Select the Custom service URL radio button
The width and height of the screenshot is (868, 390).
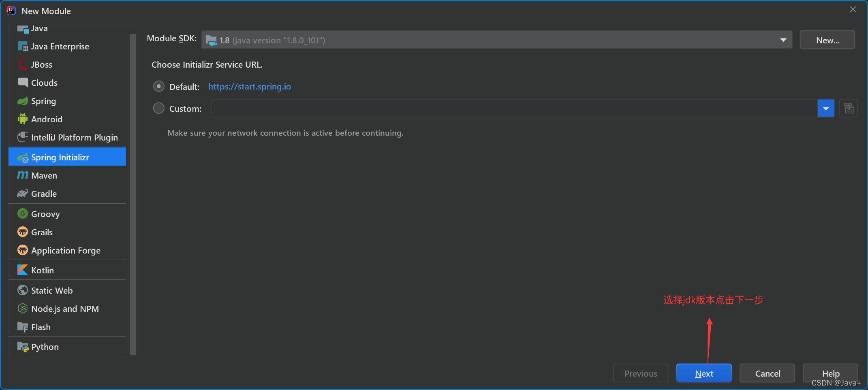[x=158, y=108]
